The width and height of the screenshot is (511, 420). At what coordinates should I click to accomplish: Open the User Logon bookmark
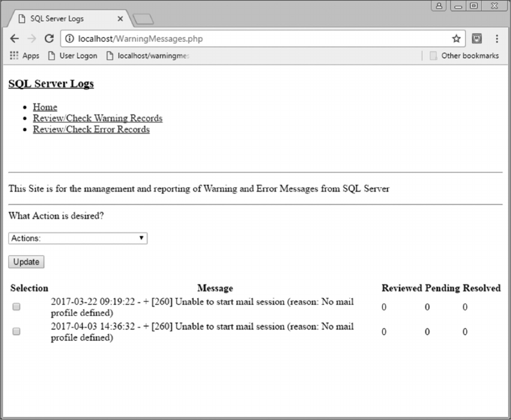tap(73, 56)
